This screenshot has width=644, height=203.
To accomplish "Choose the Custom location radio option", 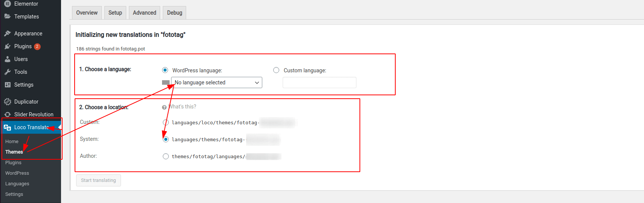I will point(166,122).
